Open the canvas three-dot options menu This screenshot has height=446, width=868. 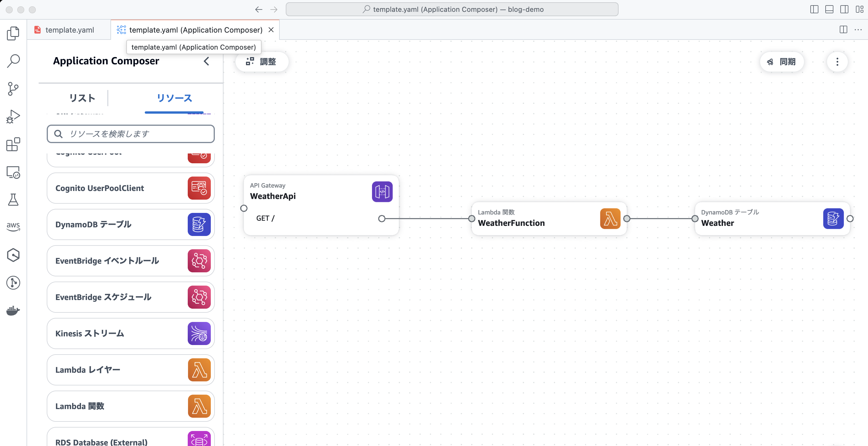click(838, 62)
